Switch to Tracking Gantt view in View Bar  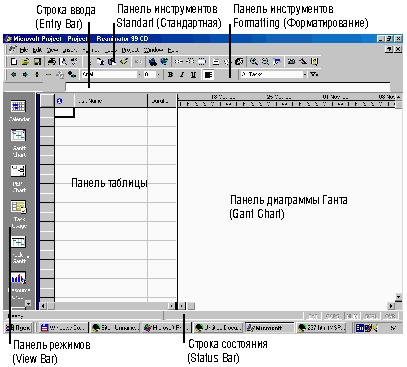click(19, 250)
